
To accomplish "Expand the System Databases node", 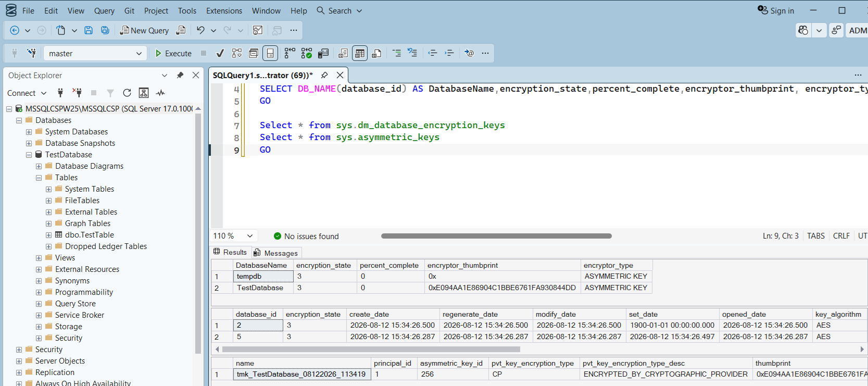I will click(x=29, y=132).
